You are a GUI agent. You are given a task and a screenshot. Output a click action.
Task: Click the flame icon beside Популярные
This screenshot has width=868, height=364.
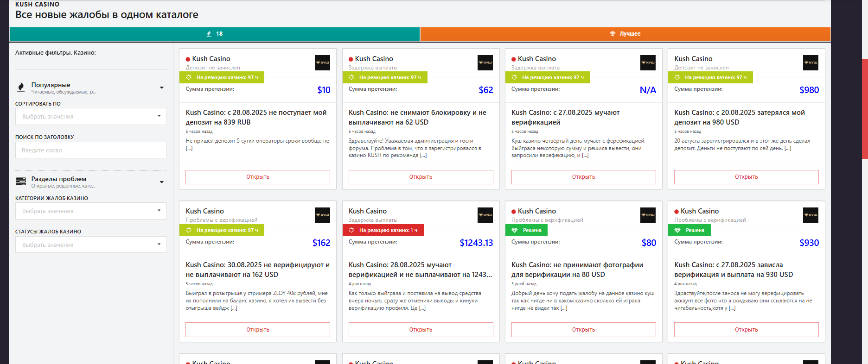21,88
